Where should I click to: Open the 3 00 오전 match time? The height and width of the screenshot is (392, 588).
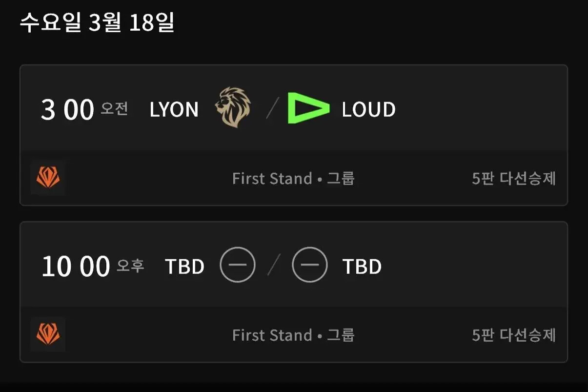point(84,110)
